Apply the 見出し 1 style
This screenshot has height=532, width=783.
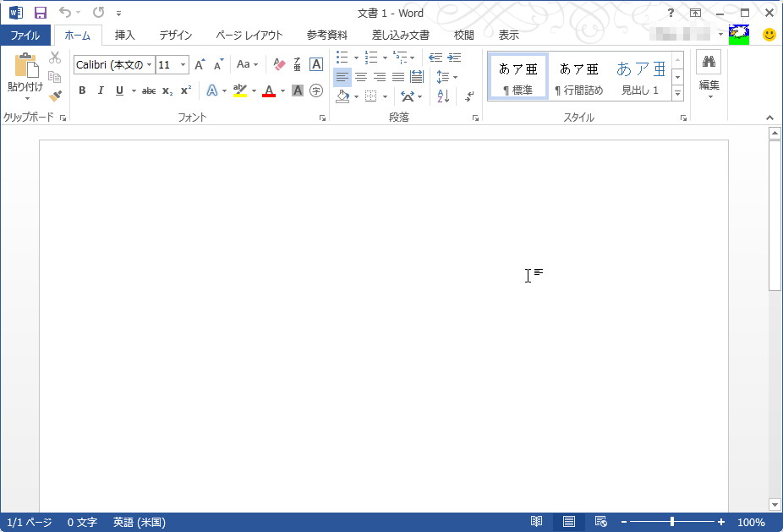640,75
